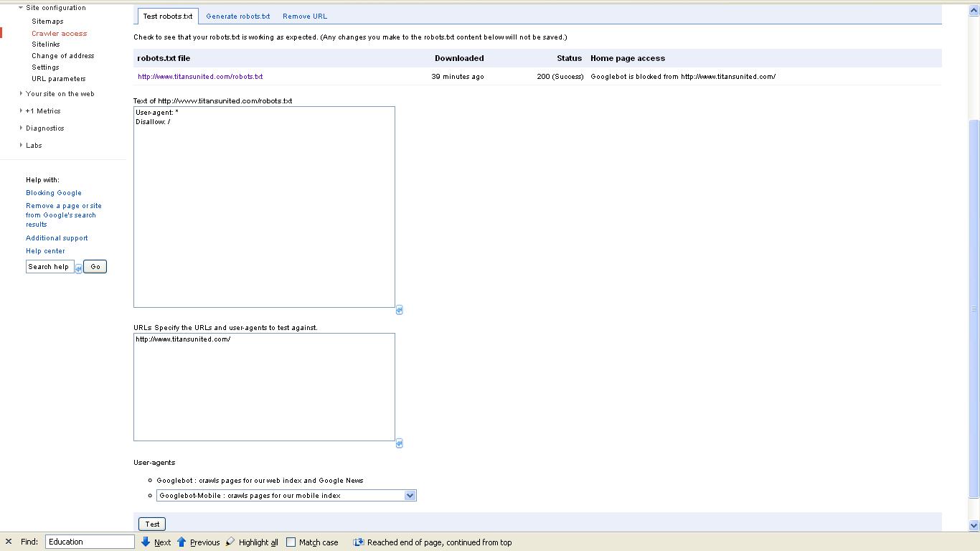Click the vertical scrollbar down arrow
Image resolution: width=980 pixels, height=551 pixels.
[974, 525]
